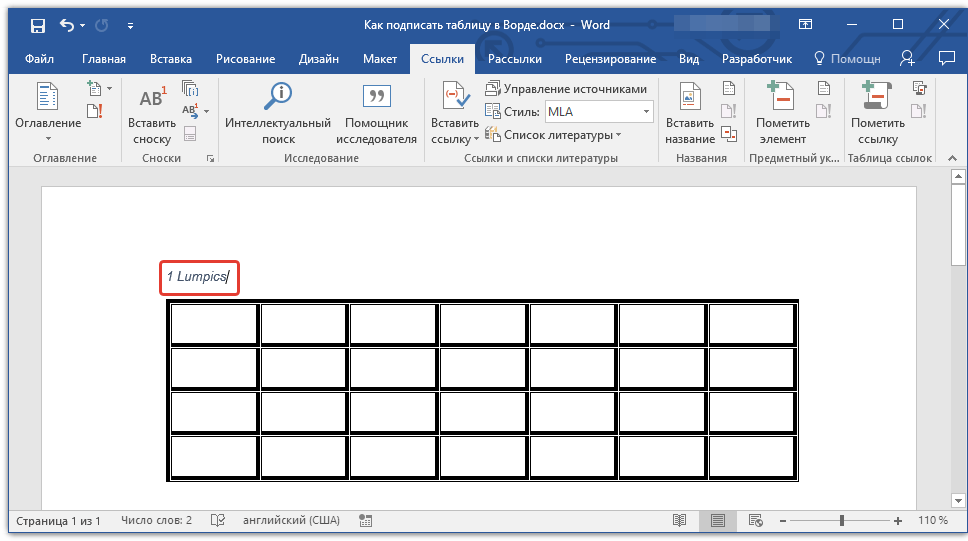Open the Вставка ribbon tab
968x541 pixels.
(171, 59)
